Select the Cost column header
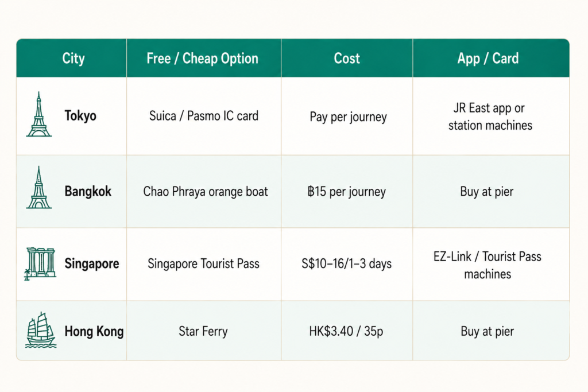Image resolution: width=588 pixels, height=392 pixels. 347,59
